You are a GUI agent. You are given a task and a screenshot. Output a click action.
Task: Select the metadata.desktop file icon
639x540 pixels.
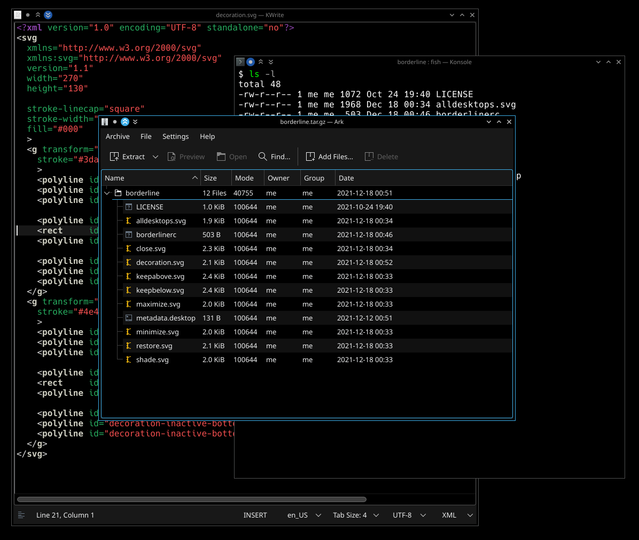click(128, 318)
